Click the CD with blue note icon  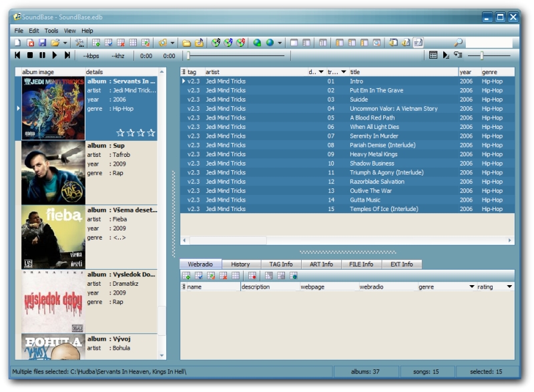pos(228,43)
